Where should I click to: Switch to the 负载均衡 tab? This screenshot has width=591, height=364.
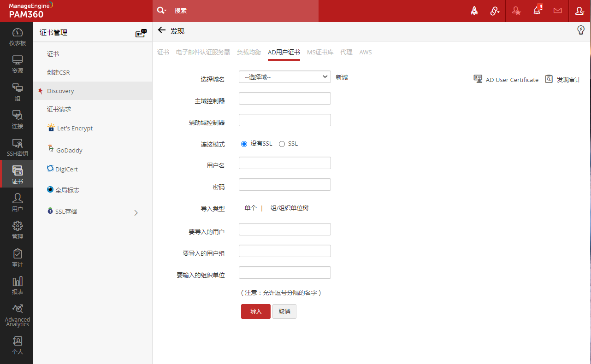(249, 53)
